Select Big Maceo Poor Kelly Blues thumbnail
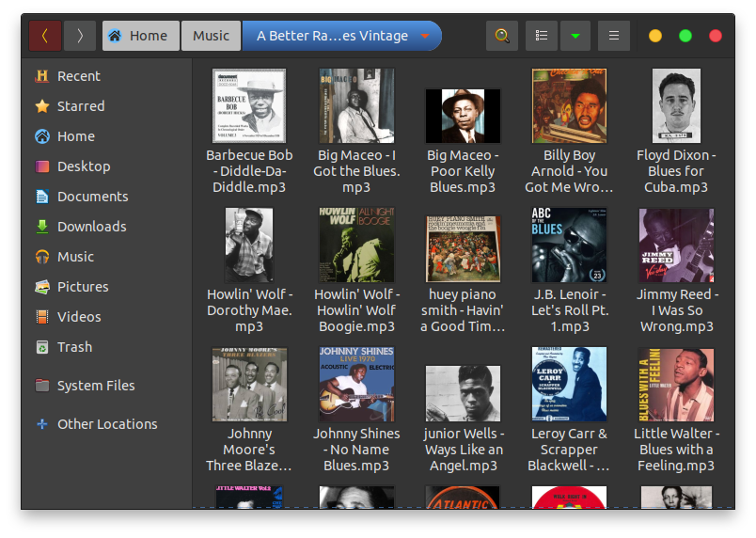Viewport: 756px width, 538px height. pyautogui.click(x=463, y=116)
